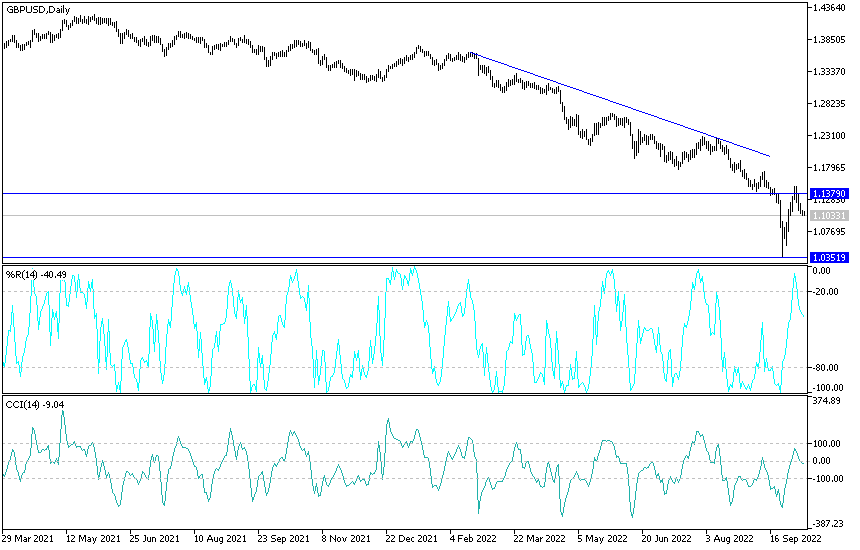Click the -20.00 level on %R scale
The width and height of the screenshot is (860, 550).
click(x=826, y=292)
